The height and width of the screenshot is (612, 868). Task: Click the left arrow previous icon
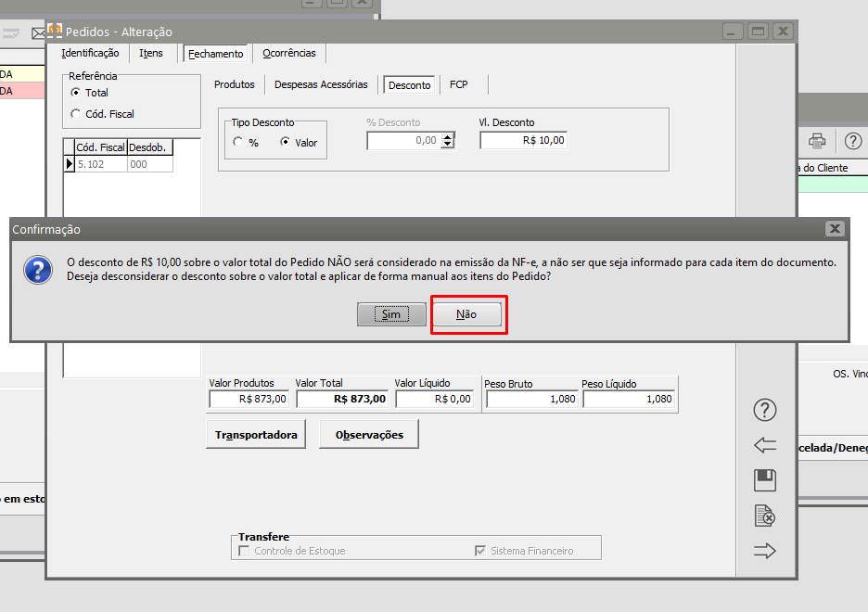click(765, 445)
